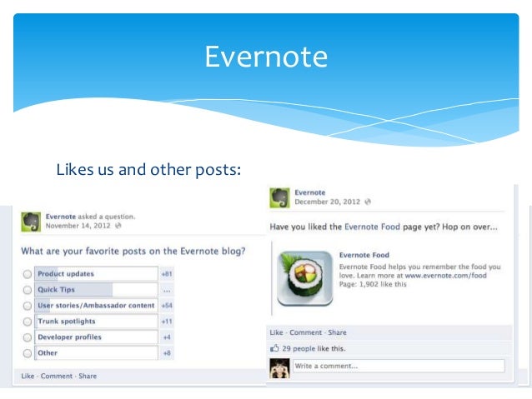Select the Other radio button

point(28,353)
